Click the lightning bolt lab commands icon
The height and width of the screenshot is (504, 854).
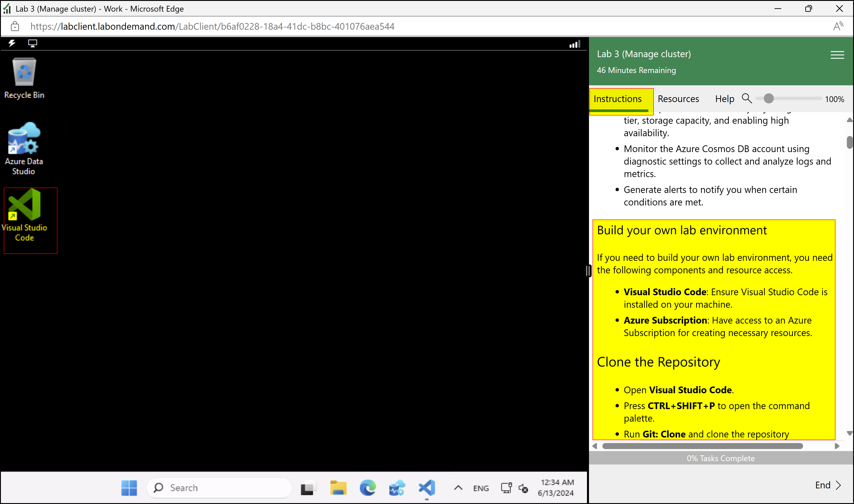tap(12, 44)
